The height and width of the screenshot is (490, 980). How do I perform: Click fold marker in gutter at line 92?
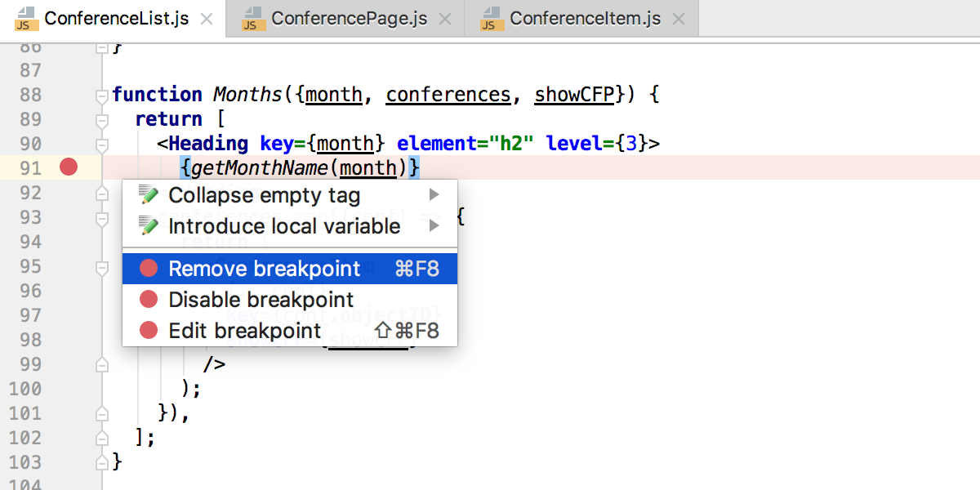coord(102,194)
